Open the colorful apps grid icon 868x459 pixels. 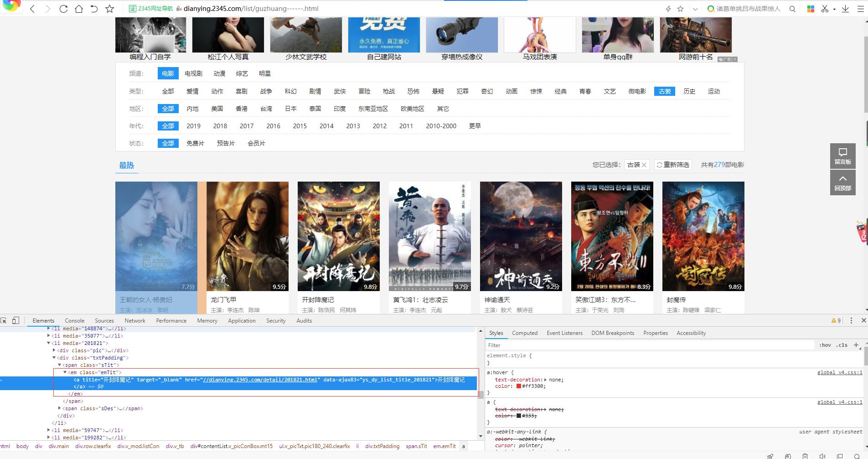pos(811,9)
